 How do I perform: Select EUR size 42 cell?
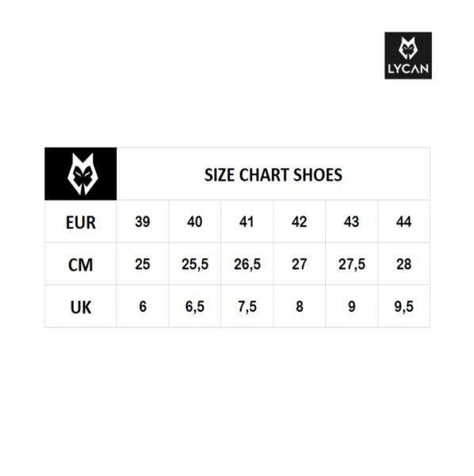(x=300, y=221)
